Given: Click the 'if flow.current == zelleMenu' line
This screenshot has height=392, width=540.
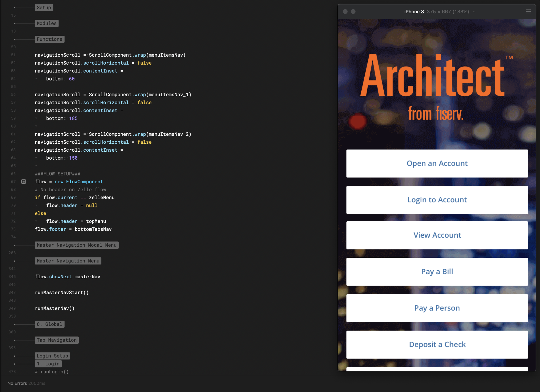Looking at the screenshot, I should tap(75, 198).
